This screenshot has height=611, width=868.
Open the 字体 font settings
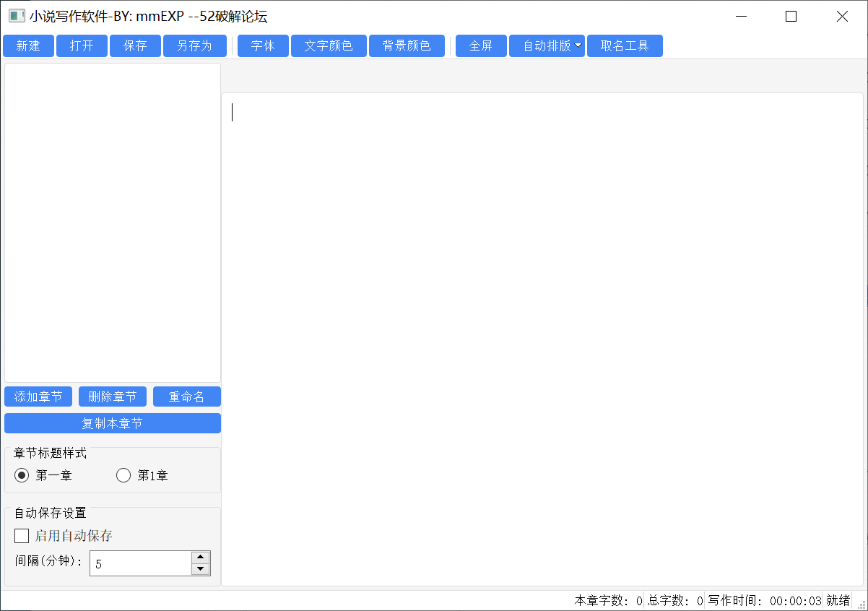tap(263, 46)
